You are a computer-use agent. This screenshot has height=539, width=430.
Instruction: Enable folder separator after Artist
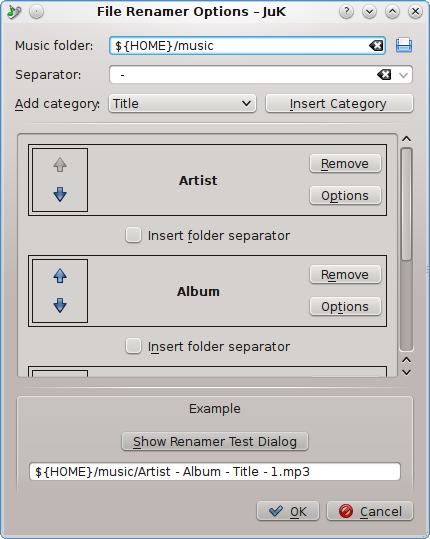[133, 235]
